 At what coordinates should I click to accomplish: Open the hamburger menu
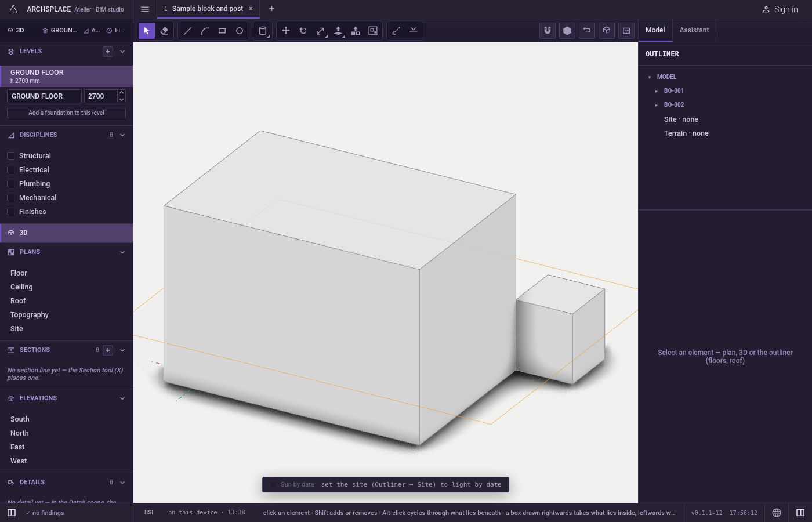click(145, 9)
